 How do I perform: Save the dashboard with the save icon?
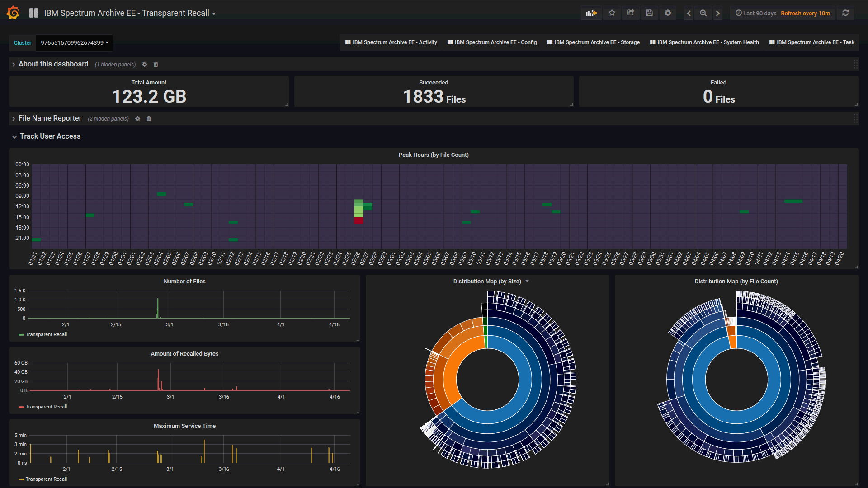click(650, 13)
